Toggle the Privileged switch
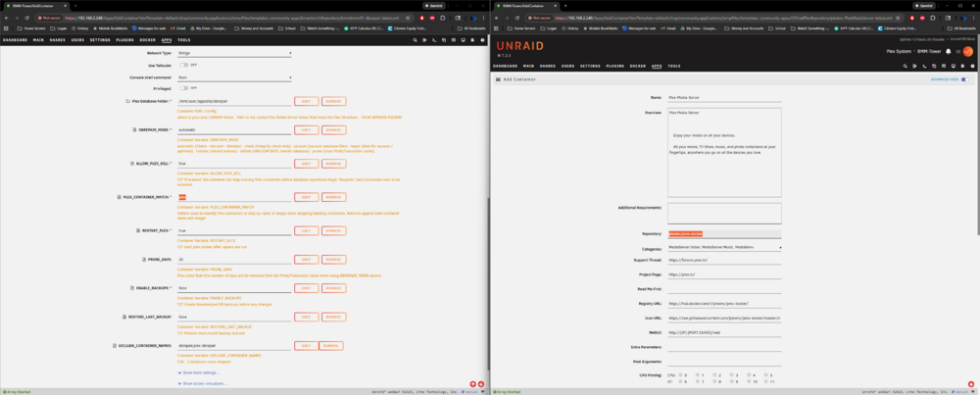Screen dimensions: 980x395 (184, 88)
